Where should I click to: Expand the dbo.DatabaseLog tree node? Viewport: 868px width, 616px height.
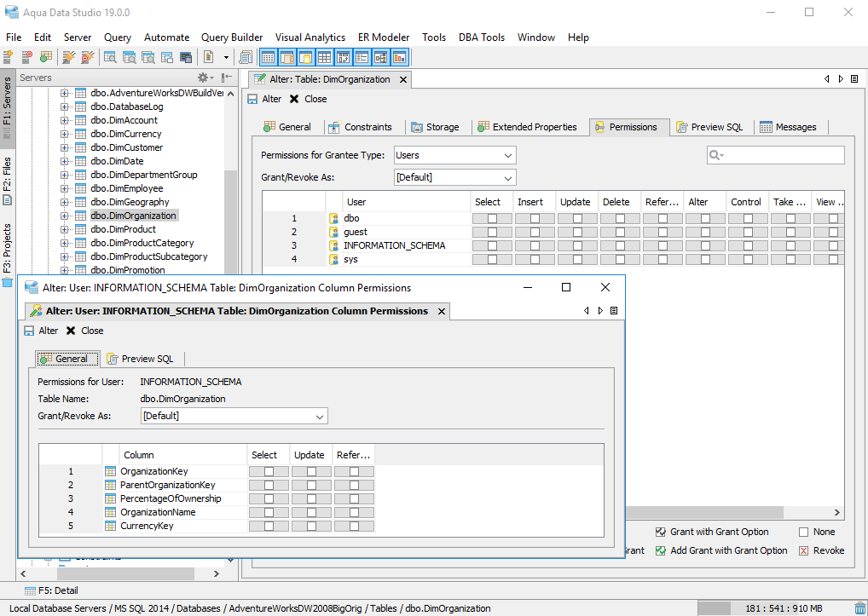pos(65,107)
